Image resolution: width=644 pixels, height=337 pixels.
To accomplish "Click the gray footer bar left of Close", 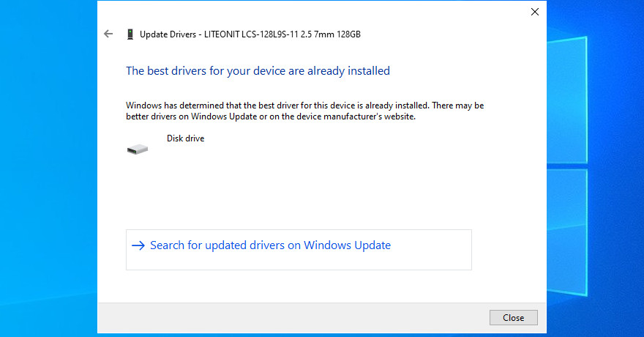I will (288, 318).
